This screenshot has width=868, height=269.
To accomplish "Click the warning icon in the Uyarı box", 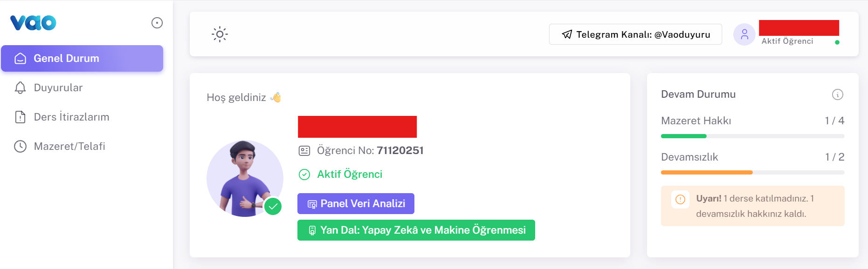I will pyautogui.click(x=681, y=199).
